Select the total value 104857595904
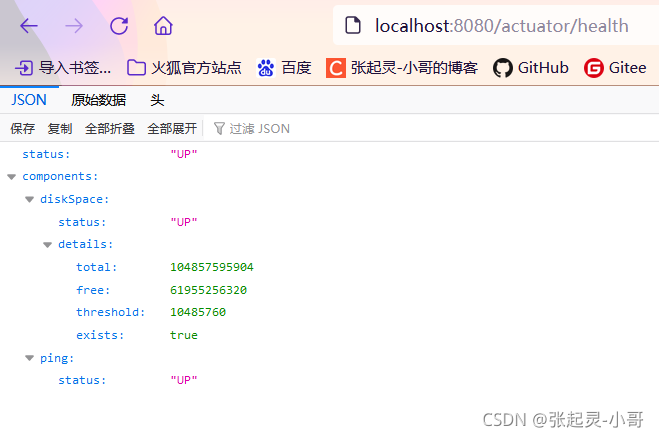659x437 pixels. coord(212,267)
